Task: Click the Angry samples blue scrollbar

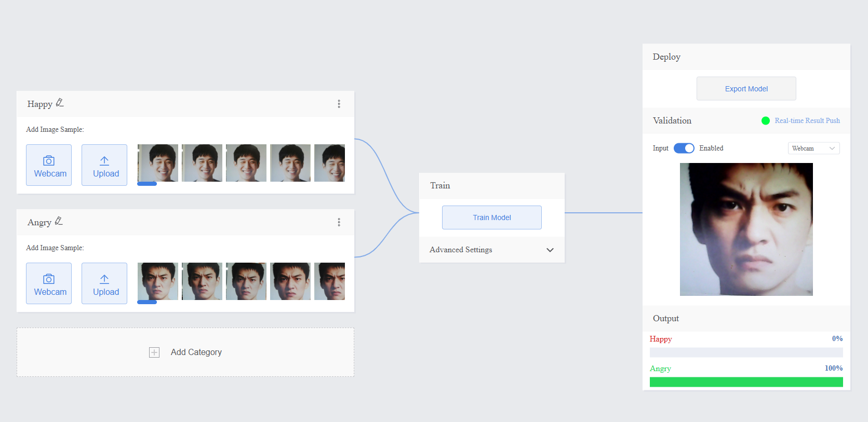Action: point(147,302)
